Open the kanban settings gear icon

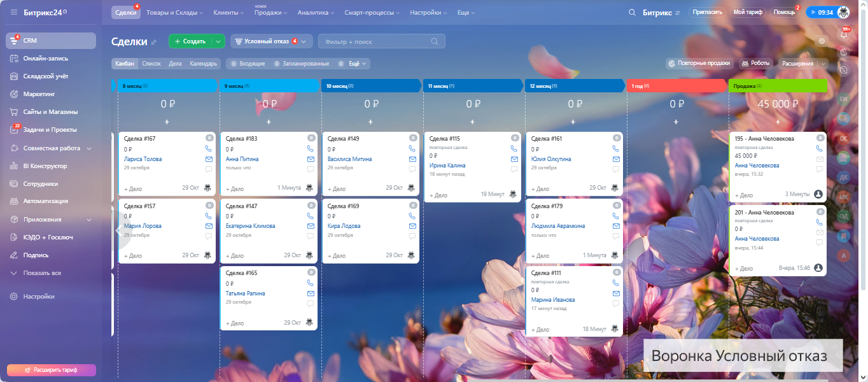(822, 41)
